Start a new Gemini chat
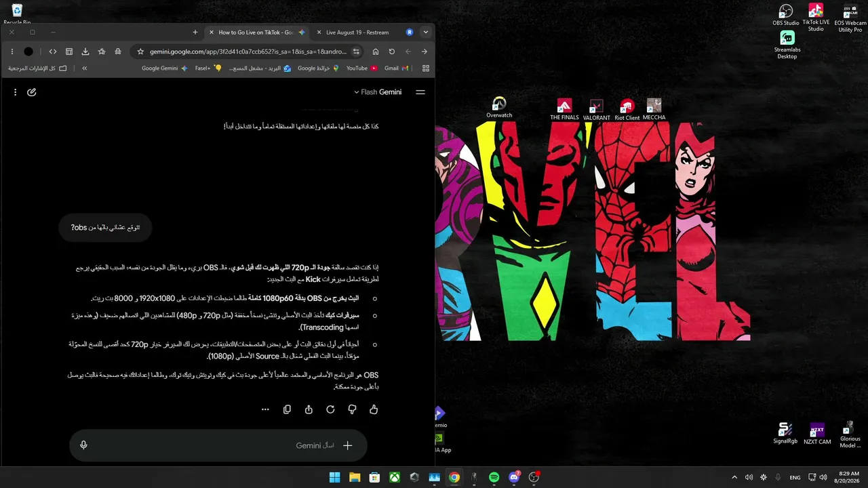This screenshot has width=868, height=488. 32,92
